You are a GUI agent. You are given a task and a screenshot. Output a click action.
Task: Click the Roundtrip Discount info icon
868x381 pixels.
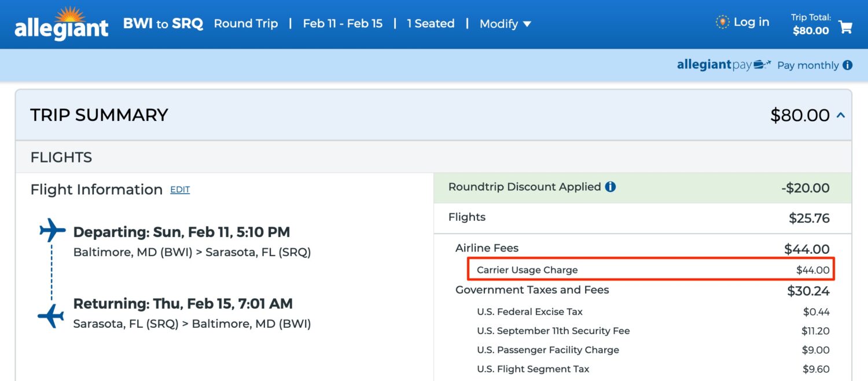pos(610,187)
